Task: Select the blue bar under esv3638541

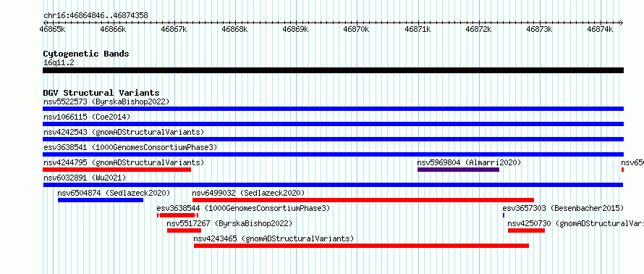Action: (x=333, y=154)
